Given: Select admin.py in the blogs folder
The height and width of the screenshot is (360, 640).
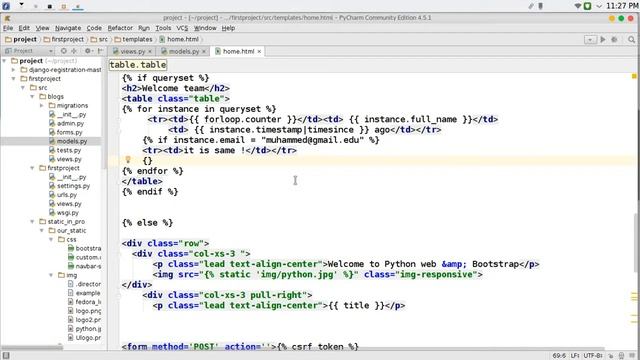Looking at the screenshot, I should [x=66, y=123].
